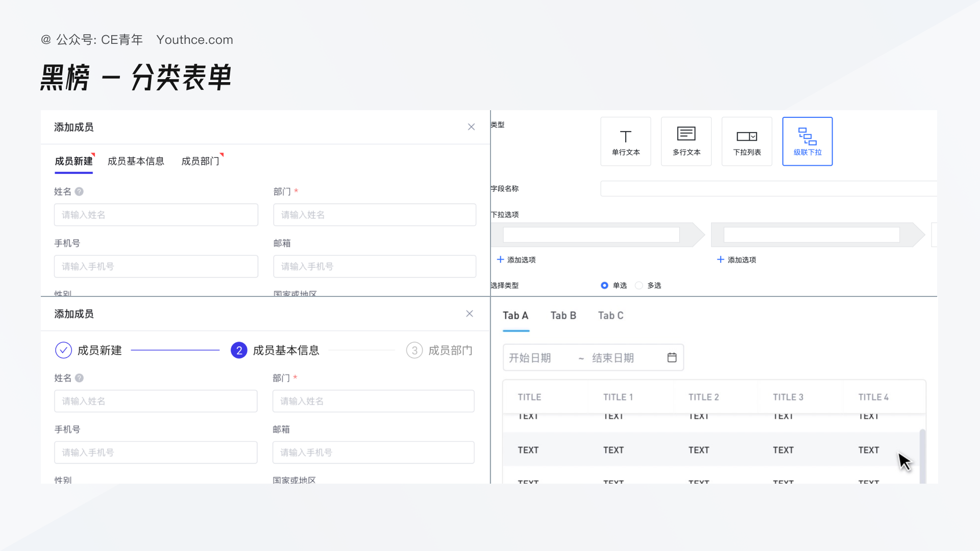980x551 pixels.
Task: Open Tab A
Action: tap(516, 315)
